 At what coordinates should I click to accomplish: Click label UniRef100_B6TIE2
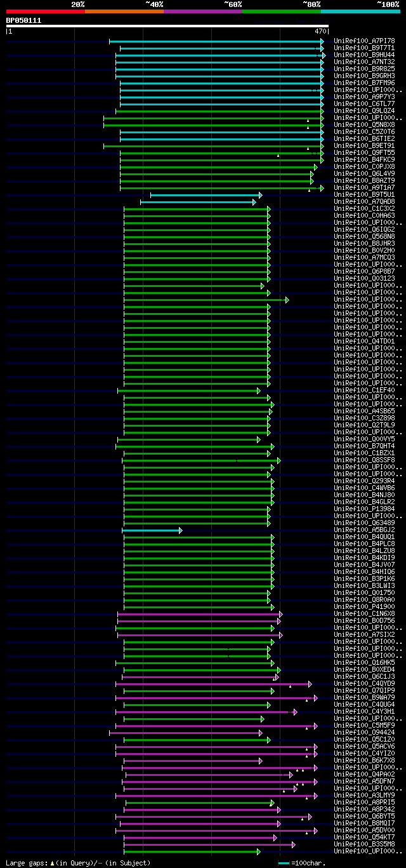point(364,138)
